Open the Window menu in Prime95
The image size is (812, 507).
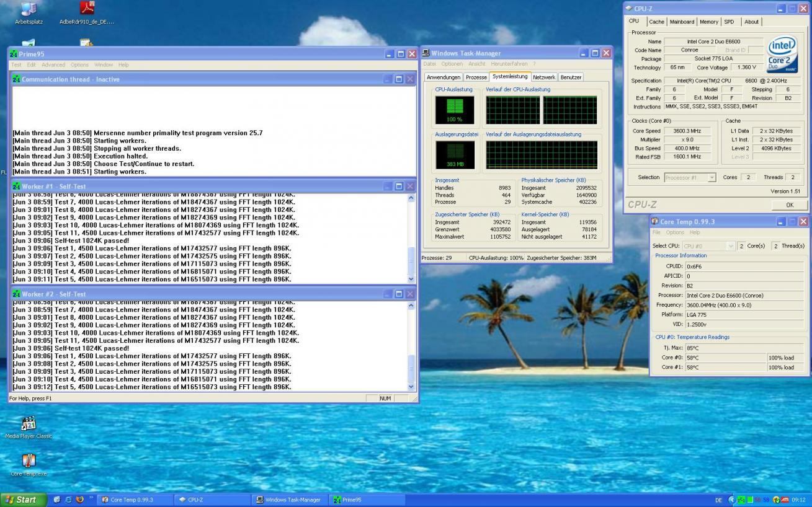click(104, 65)
